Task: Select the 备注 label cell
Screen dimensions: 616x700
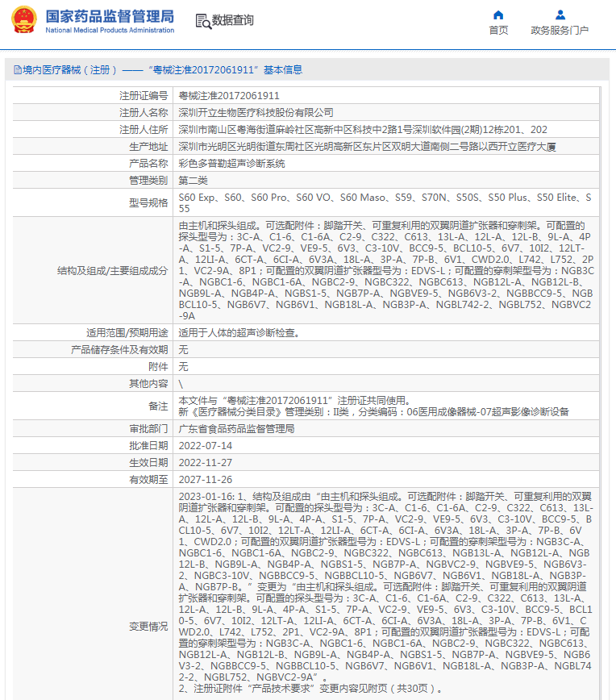Action: click(93, 406)
